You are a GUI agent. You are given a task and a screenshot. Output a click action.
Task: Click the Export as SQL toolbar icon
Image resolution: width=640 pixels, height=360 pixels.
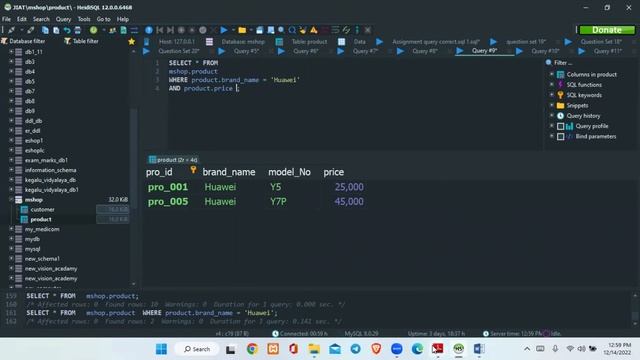tap(123, 30)
